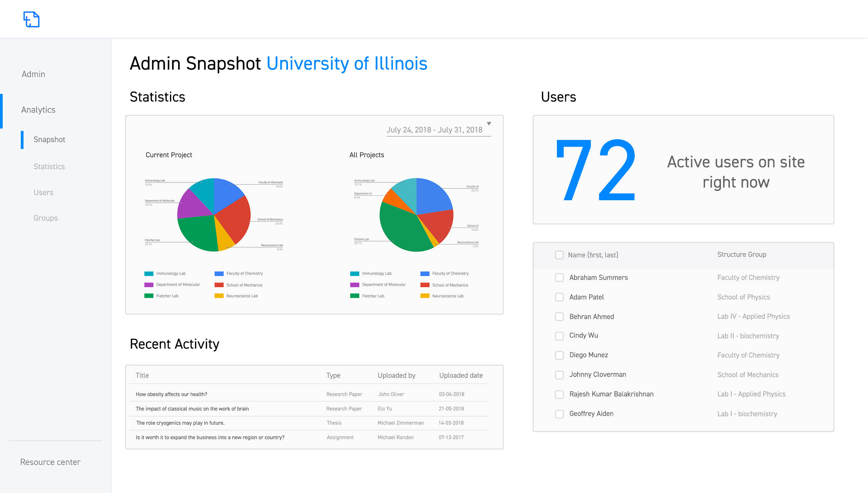This screenshot has width=868, height=493.
Task: Select Analytics in the left navigation
Action: pos(38,109)
